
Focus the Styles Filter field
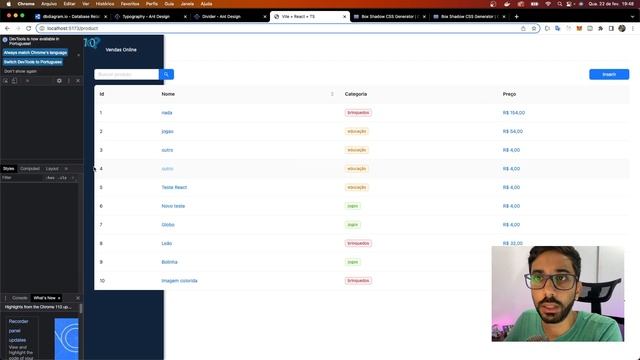click(x=22, y=178)
